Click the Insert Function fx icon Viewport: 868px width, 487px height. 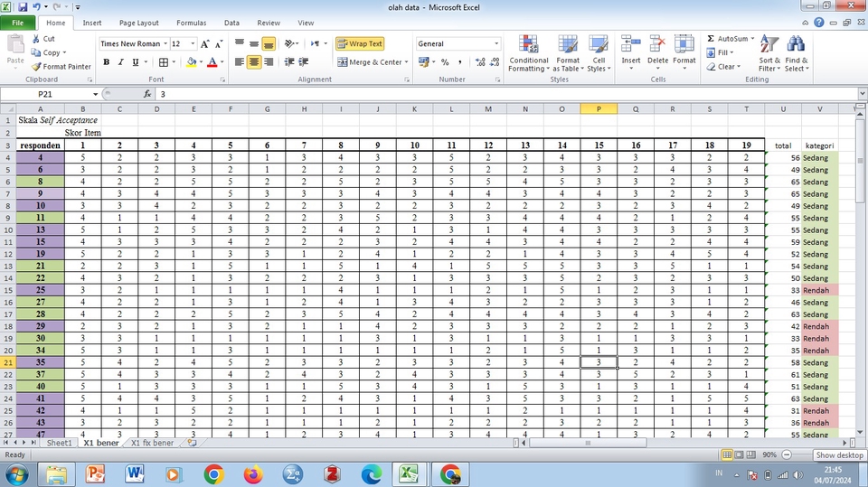[147, 94]
